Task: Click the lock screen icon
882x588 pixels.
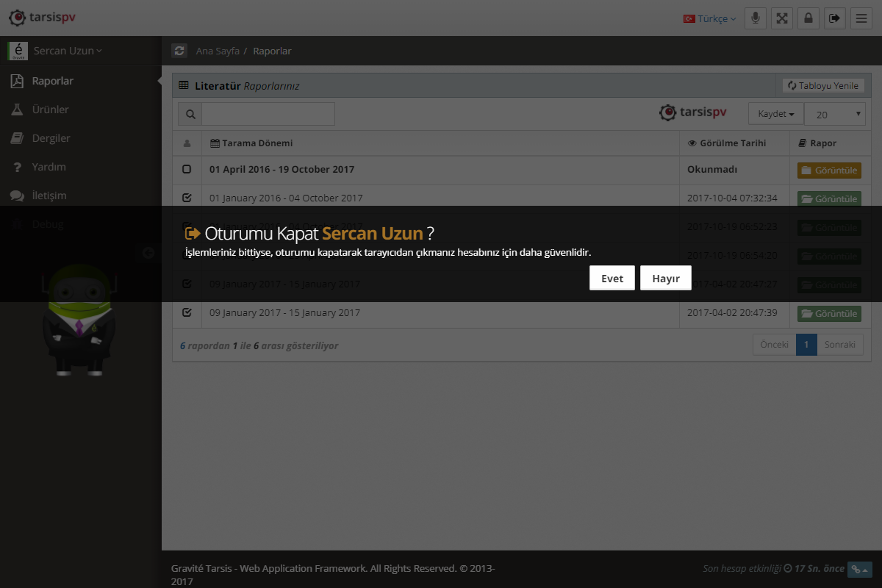Action: tap(808, 18)
